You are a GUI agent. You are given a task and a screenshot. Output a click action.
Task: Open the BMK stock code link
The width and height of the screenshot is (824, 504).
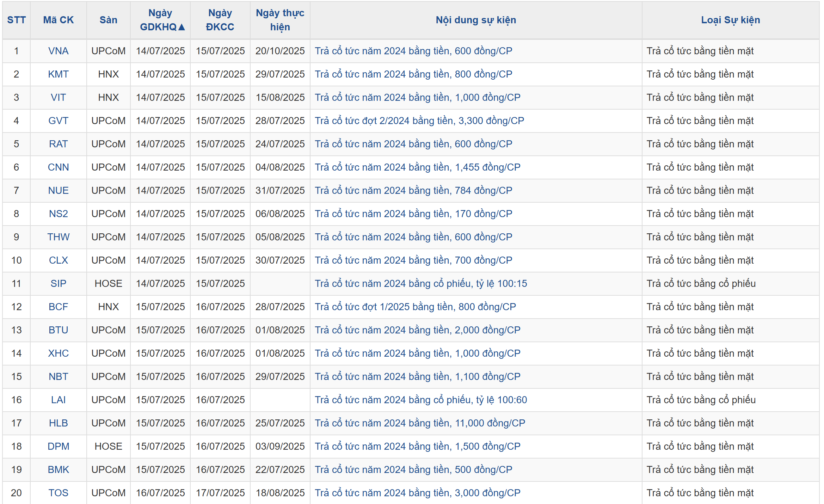(58, 470)
